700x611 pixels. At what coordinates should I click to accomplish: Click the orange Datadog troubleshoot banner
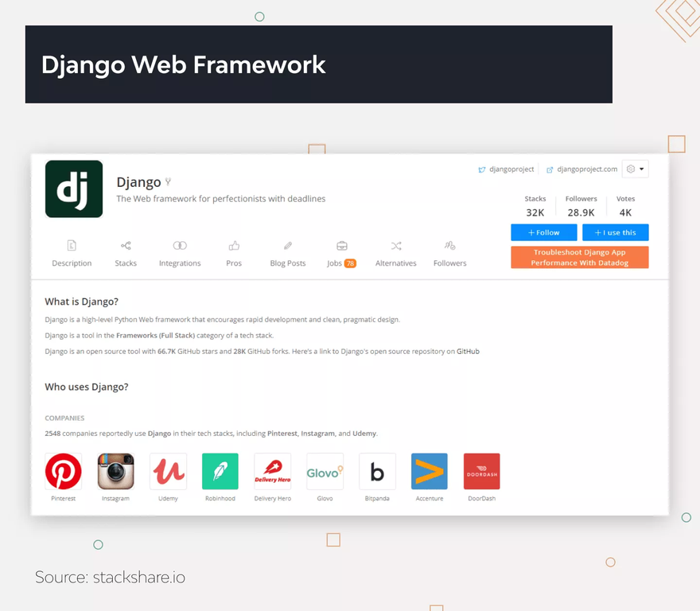click(x=579, y=257)
